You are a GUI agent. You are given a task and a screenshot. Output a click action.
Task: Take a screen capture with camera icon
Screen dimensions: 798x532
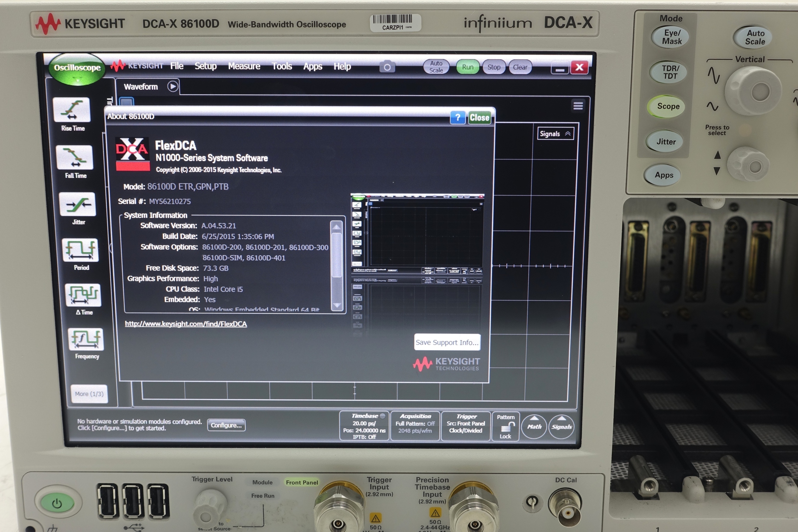pos(387,67)
